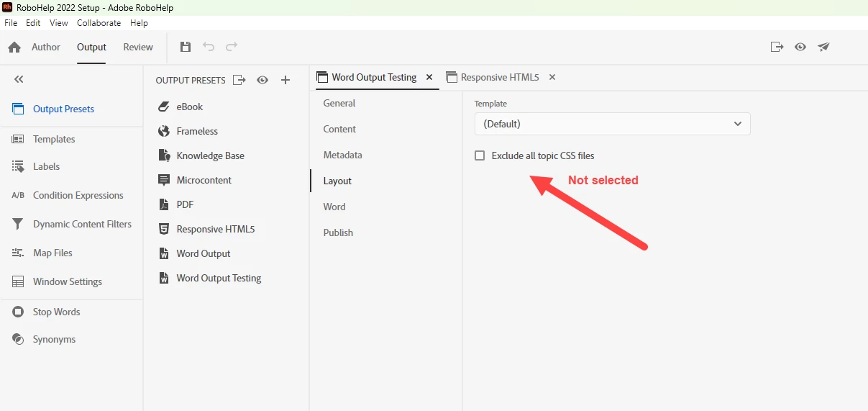The height and width of the screenshot is (411, 868).
Task: Click the Word Output preset icon
Action: (x=163, y=253)
